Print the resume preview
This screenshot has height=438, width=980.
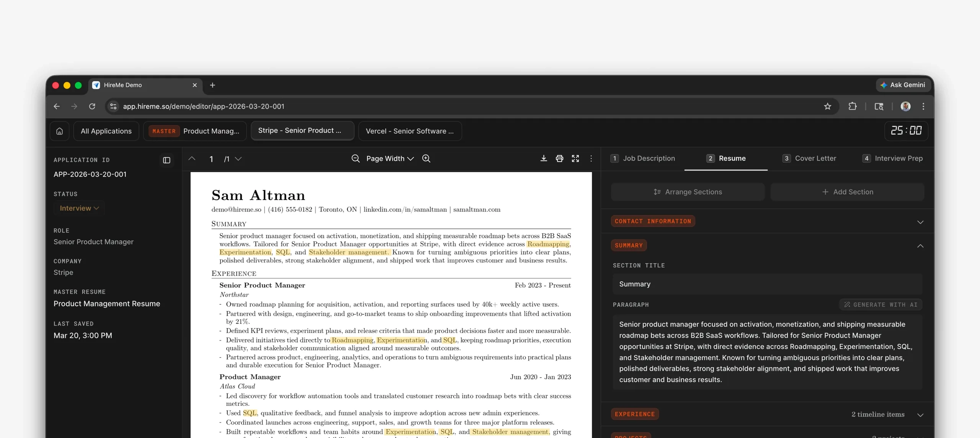tap(559, 158)
